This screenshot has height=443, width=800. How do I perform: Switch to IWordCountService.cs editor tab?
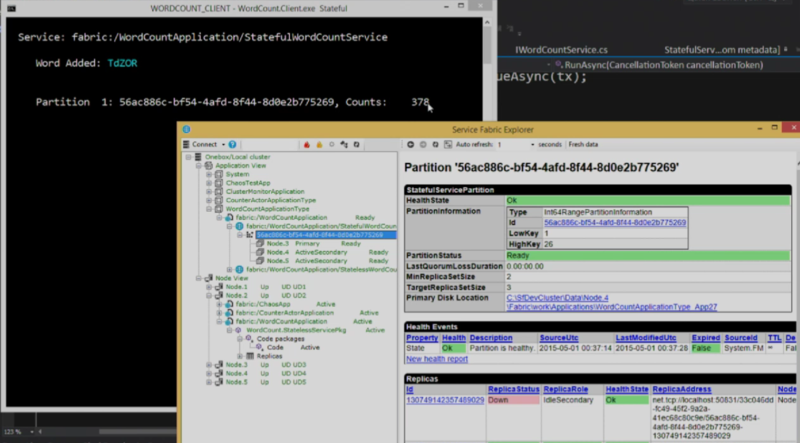[x=561, y=50]
